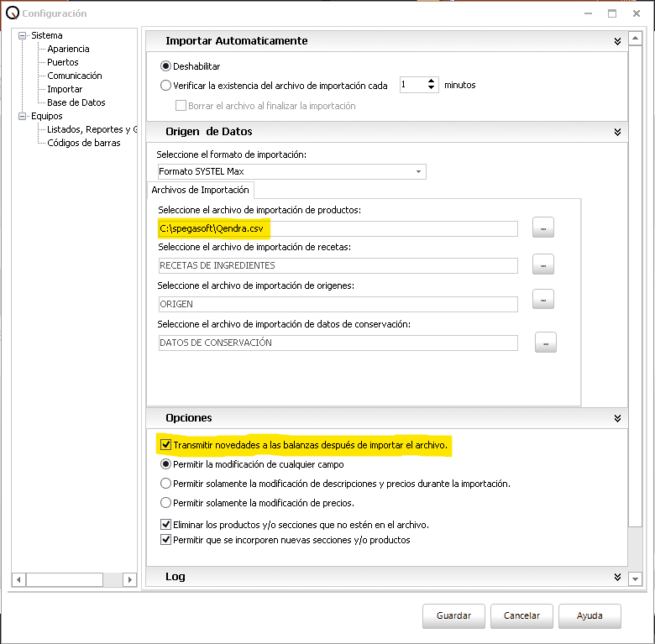Collapse the Origen de Datos section
Screen dimensions: 655x644
[x=617, y=132]
